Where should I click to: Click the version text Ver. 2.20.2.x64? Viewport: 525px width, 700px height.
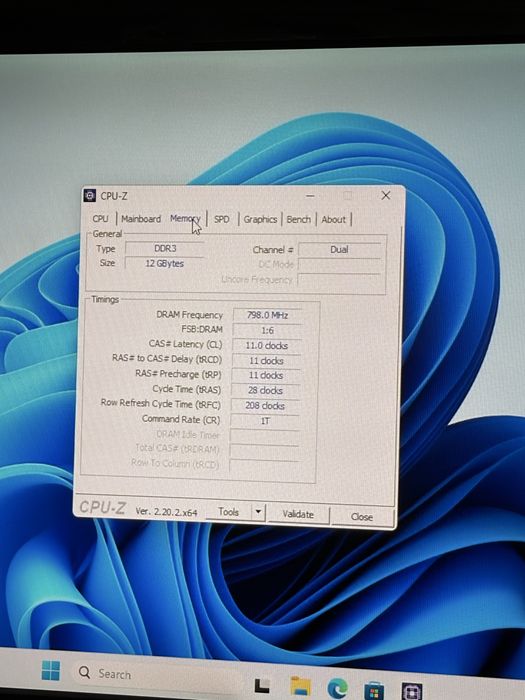click(166, 512)
